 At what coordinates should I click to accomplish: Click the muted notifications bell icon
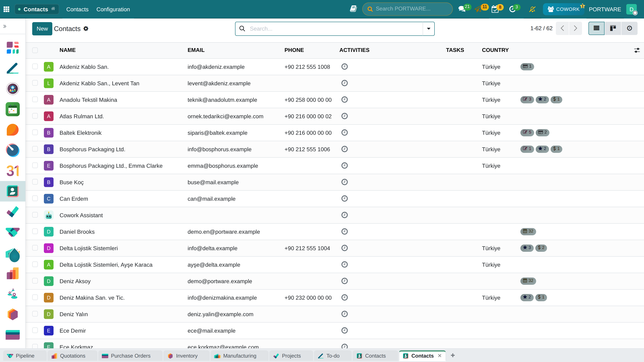point(532,9)
